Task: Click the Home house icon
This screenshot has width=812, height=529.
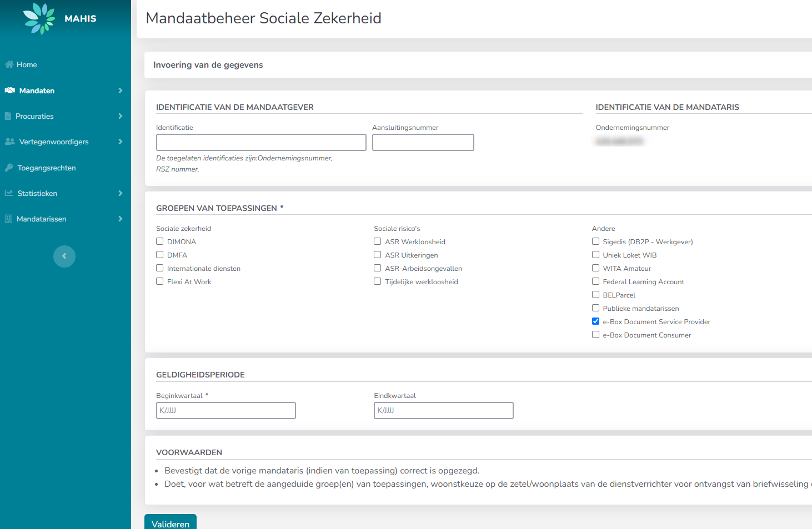Action: point(9,64)
